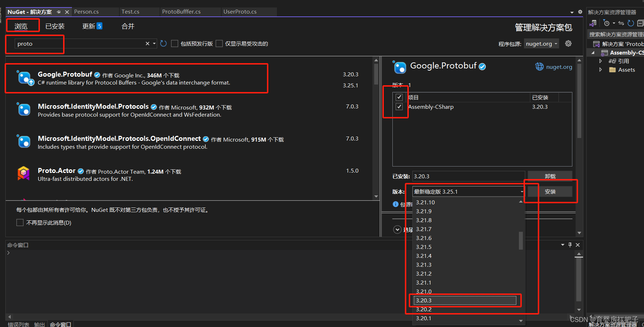The image size is (644, 327).
Task: Click the Microsoft.IdentityModel.Protocols.OpenIdConnect package icon
Action: [24, 141]
